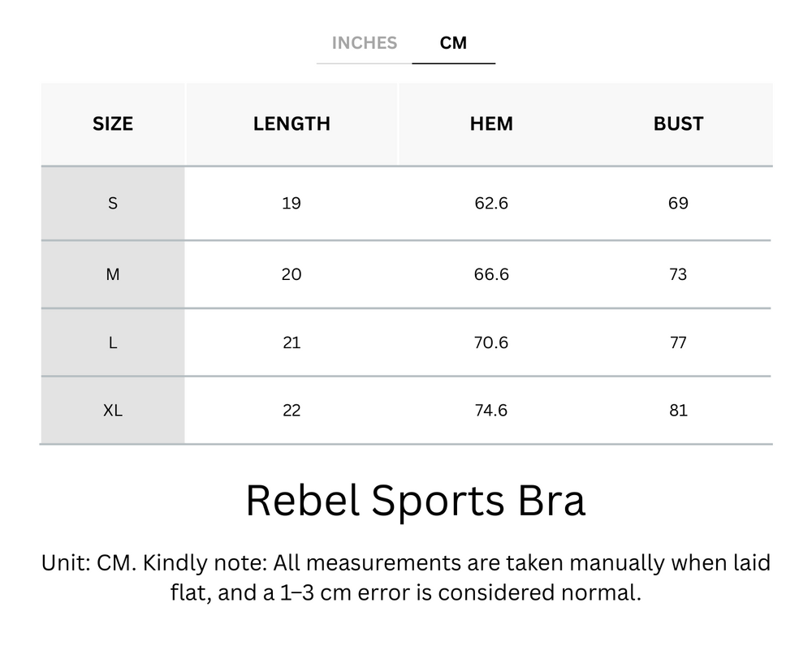
Task: Click the length value 21 for L
Action: point(292,342)
